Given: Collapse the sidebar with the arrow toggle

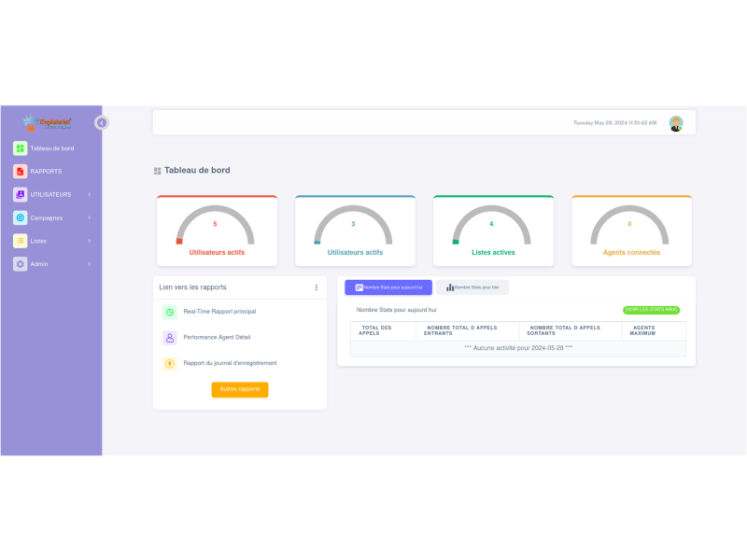Looking at the screenshot, I should pos(102,122).
